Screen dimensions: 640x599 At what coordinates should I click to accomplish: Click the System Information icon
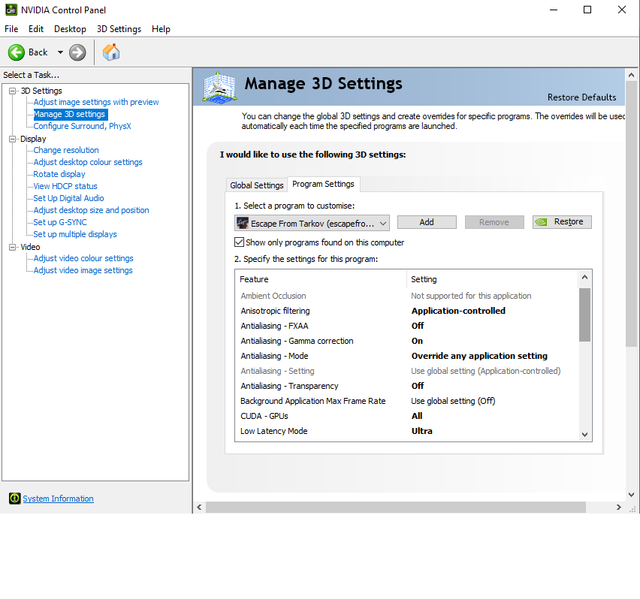pyautogui.click(x=14, y=498)
